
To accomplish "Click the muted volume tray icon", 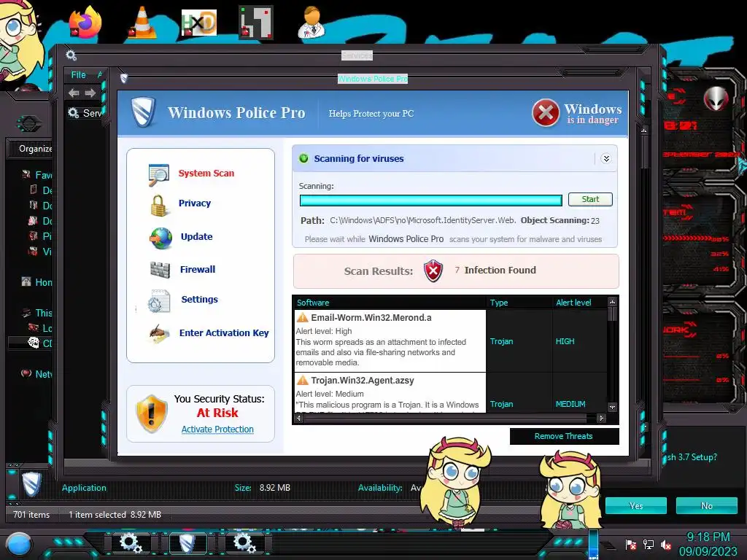I will (666, 545).
